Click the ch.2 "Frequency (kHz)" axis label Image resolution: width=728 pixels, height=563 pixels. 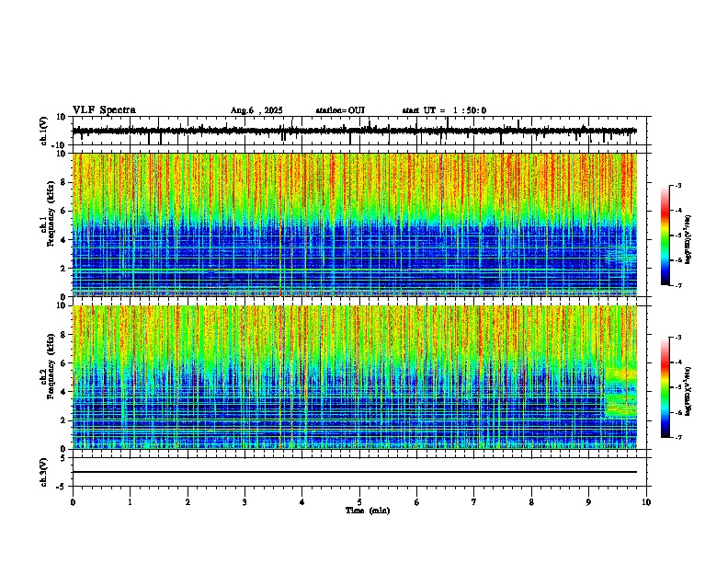click(x=51, y=366)
